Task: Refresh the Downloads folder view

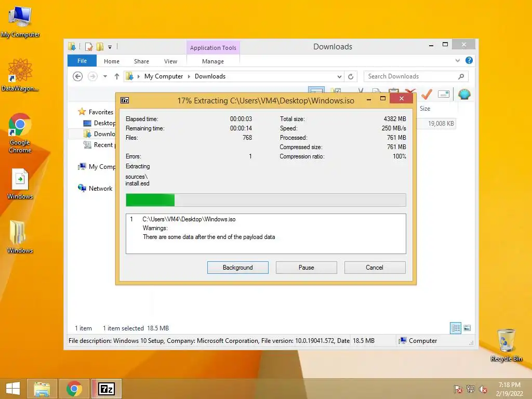Action: pyautogui.click(x=351, y=76)
